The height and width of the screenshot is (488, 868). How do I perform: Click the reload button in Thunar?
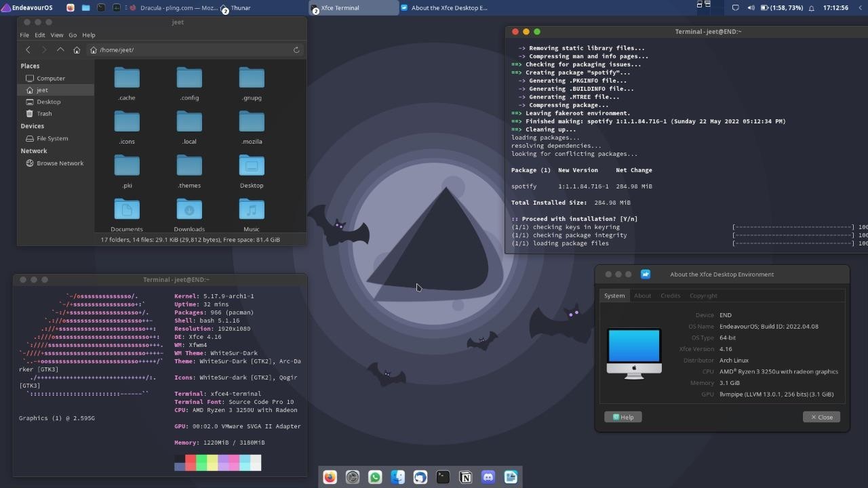tap(296, 49)
